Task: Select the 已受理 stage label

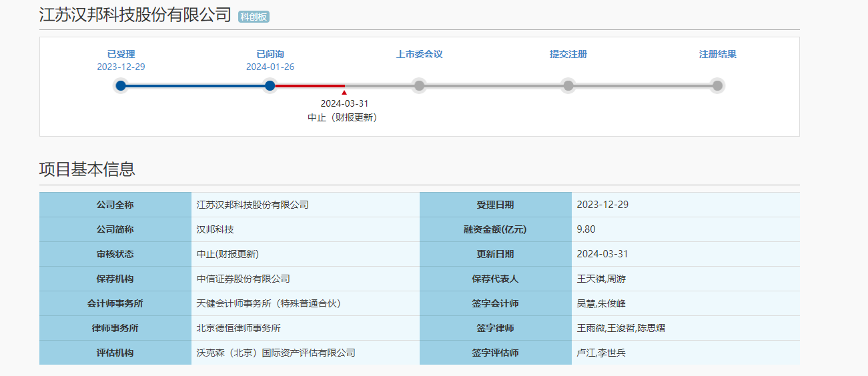Action: pyautogui.click(x=121, y=54)
